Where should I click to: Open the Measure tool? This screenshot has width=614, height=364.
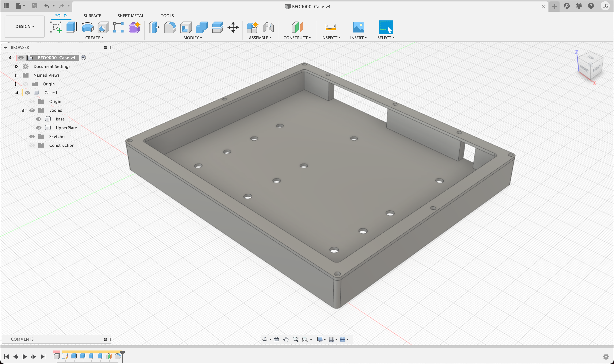click(x=330, y=27)
